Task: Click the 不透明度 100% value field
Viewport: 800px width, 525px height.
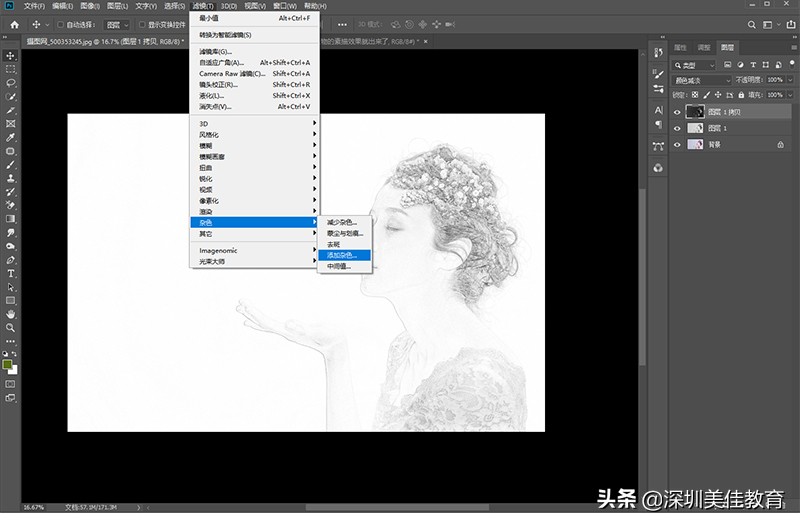Action: pos(775,80)
